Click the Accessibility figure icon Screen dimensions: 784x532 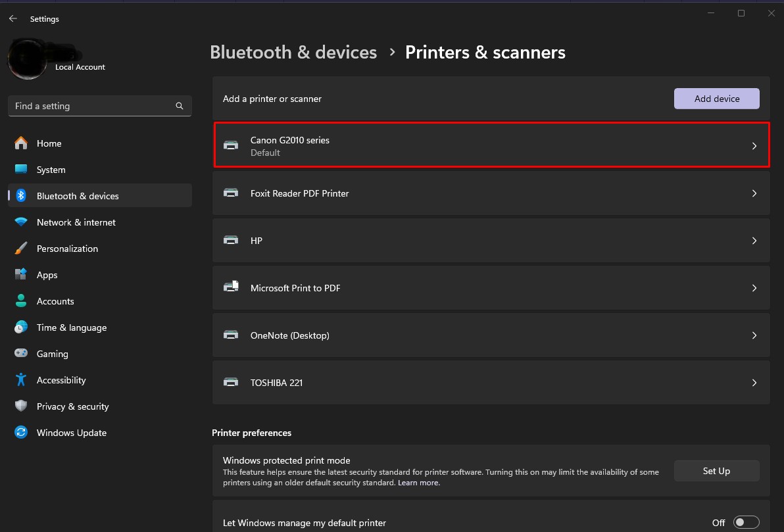(21, 380)
